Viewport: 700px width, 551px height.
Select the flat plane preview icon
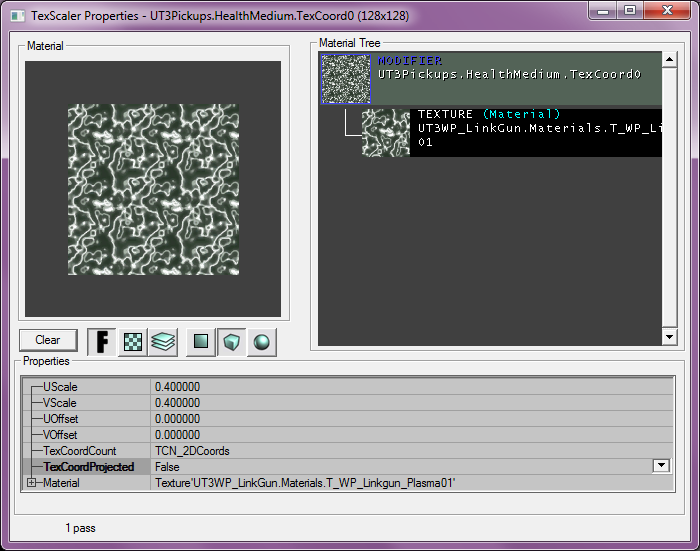201,342
